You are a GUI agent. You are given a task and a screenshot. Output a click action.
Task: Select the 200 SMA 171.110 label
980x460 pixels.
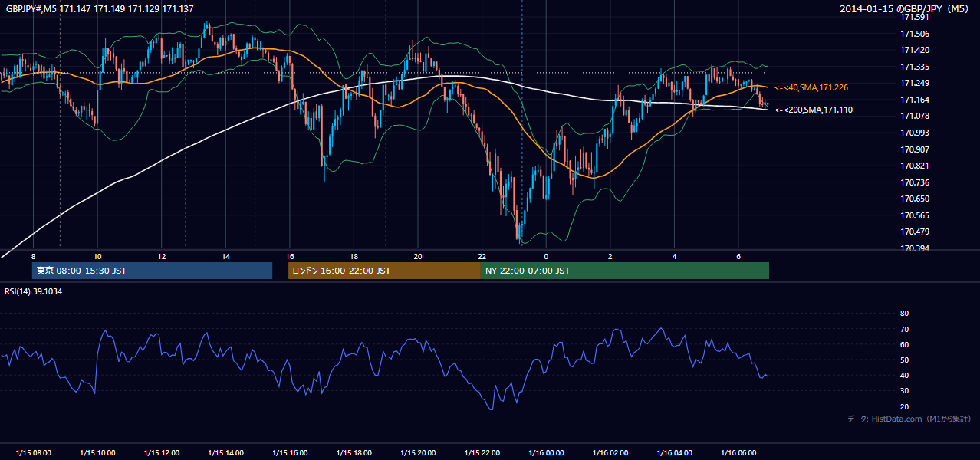(814, 110)
